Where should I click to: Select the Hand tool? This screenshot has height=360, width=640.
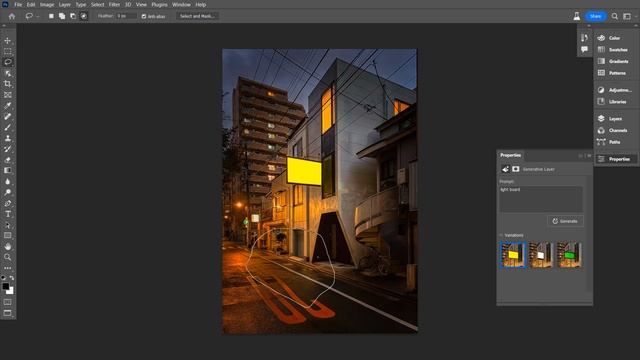point(8,246)
